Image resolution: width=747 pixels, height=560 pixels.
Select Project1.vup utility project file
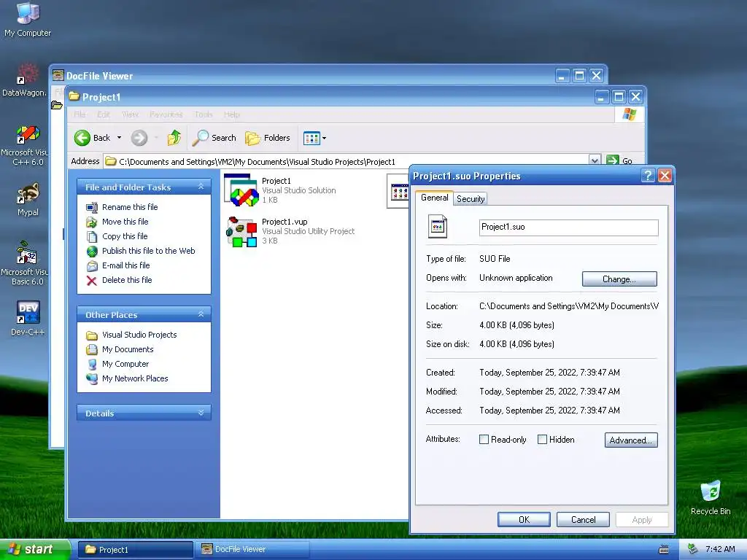290,231
